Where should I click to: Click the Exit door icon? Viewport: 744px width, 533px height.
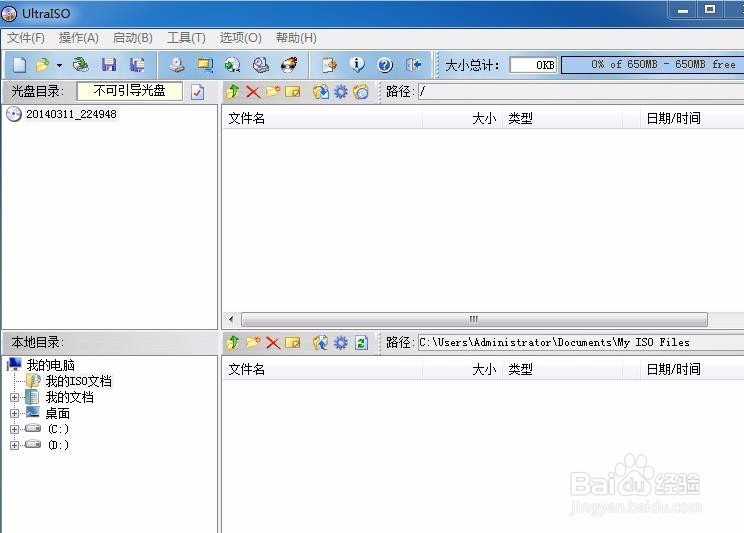413,65
